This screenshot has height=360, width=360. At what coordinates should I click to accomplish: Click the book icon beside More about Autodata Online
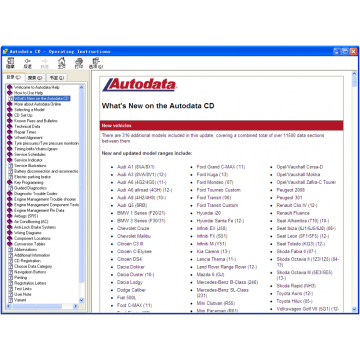[x=10, y=104]
